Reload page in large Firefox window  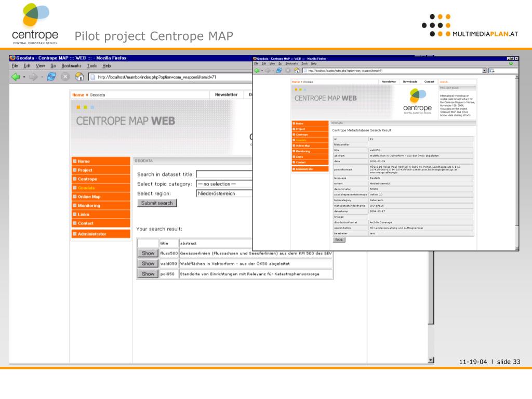pos(51,77)
